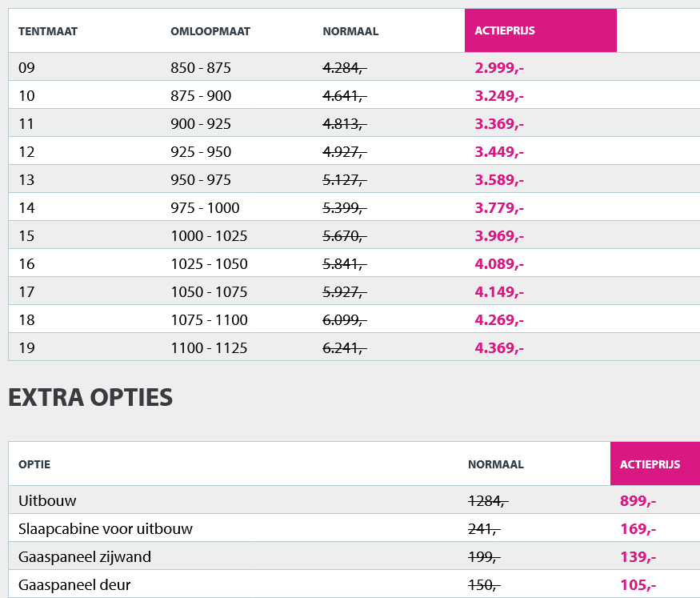Select tent size 19 row
This screenshot has height=598, width=700.
27,348
